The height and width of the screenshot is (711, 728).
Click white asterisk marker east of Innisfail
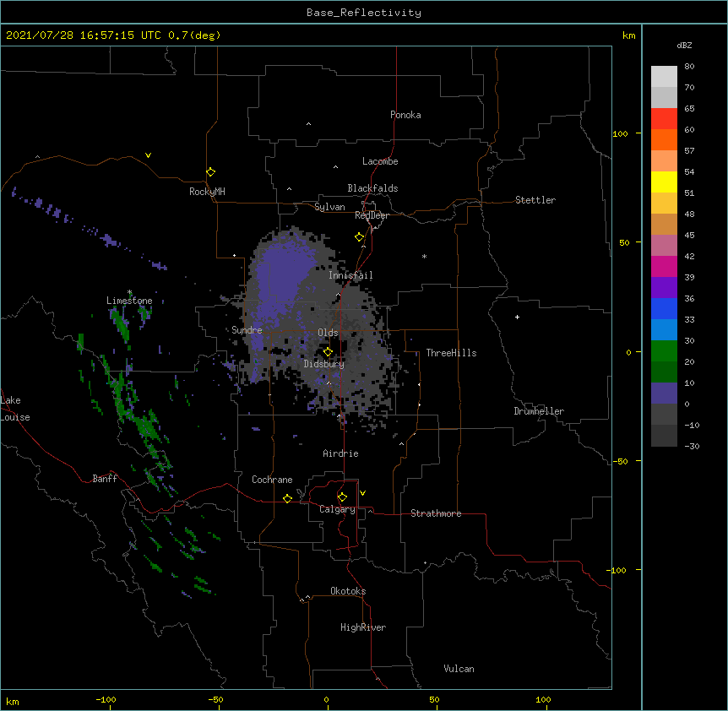424,256
